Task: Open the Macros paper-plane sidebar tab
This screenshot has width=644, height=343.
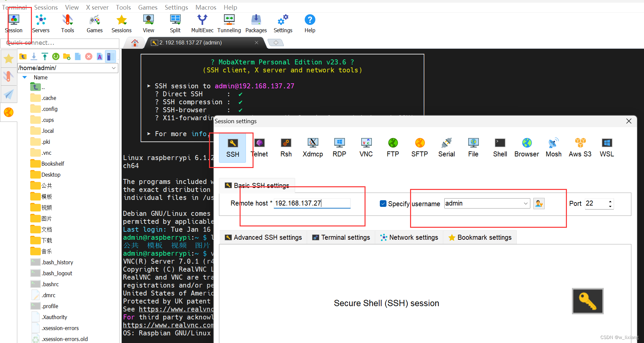Action: [x=9, y=94]
